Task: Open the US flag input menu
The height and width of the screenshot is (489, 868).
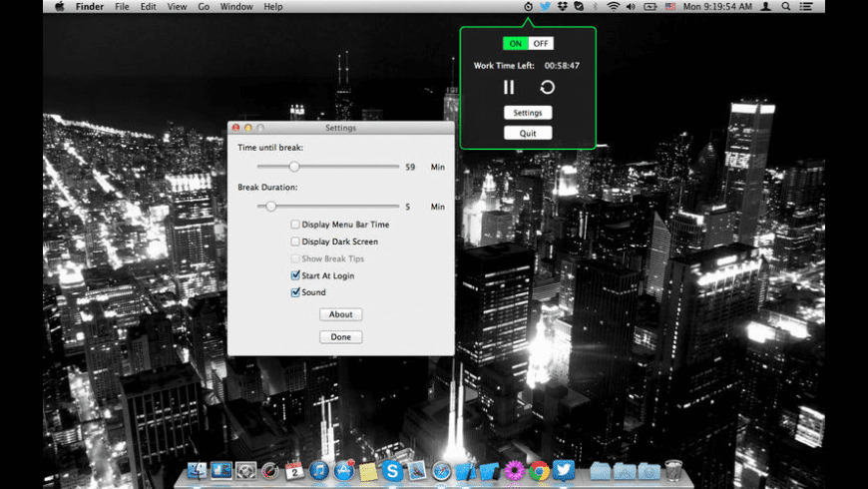Action: (669, 7)
